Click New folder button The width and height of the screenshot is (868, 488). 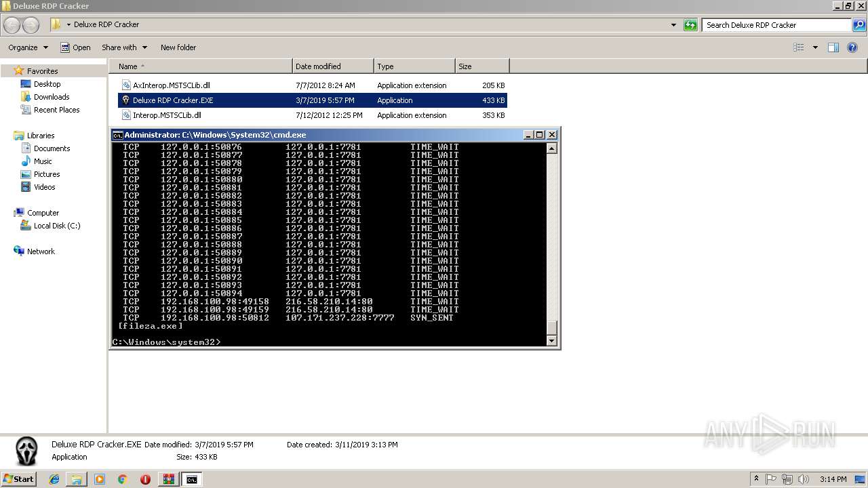pos(178,47)
